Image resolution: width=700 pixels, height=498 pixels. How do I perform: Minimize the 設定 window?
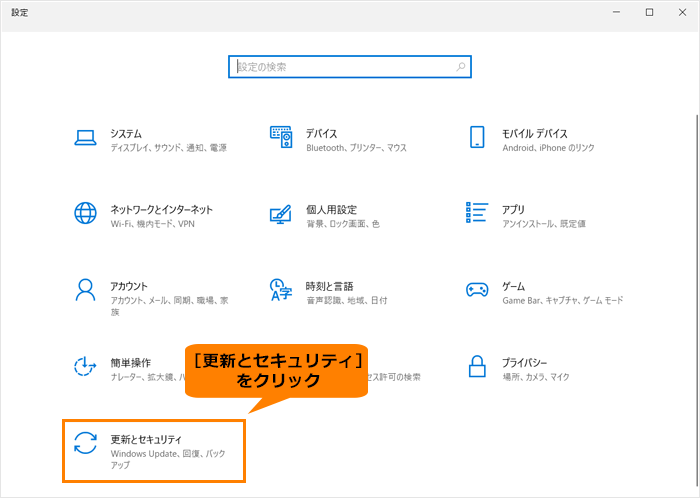(617, 12)
